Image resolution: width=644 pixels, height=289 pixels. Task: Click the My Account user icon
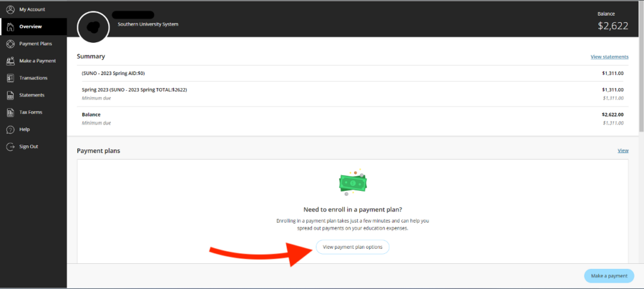click(11, 9)
